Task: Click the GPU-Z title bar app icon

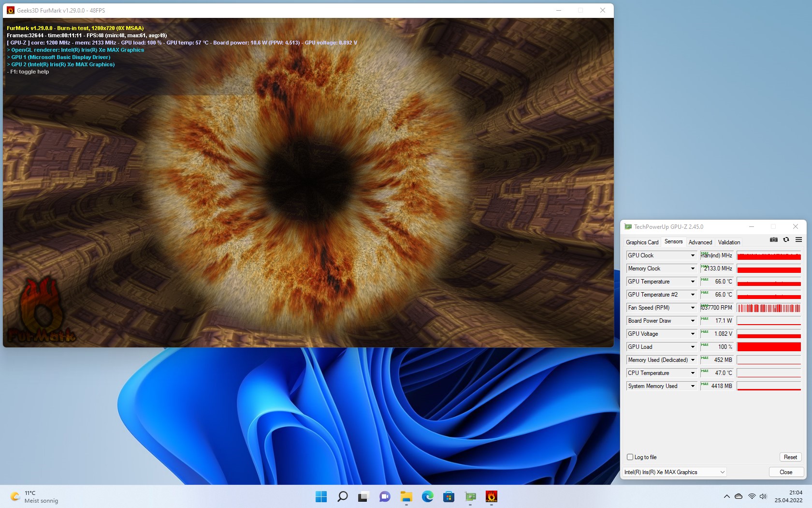Action: coord(628,226)
